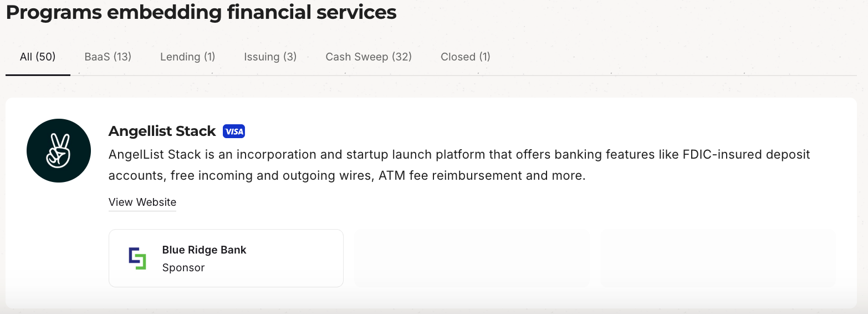Open the BaaS (13) tab

coord(108,57)
